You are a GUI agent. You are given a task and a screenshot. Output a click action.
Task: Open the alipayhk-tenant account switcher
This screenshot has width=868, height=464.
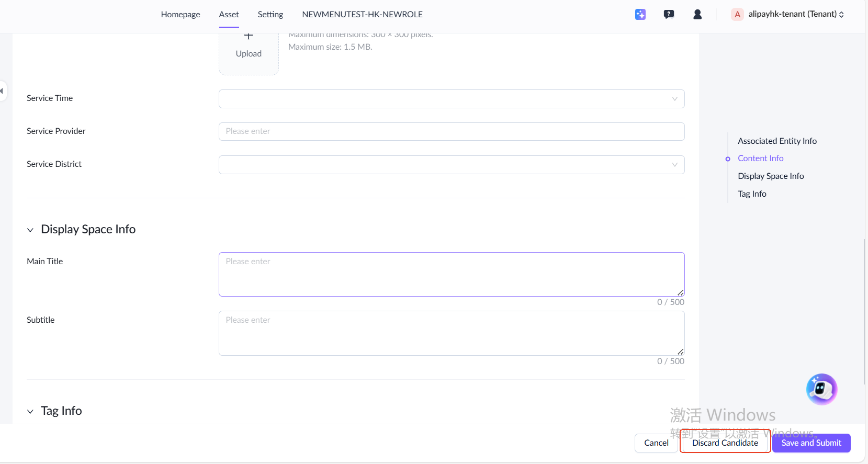[x=795, y=14]
